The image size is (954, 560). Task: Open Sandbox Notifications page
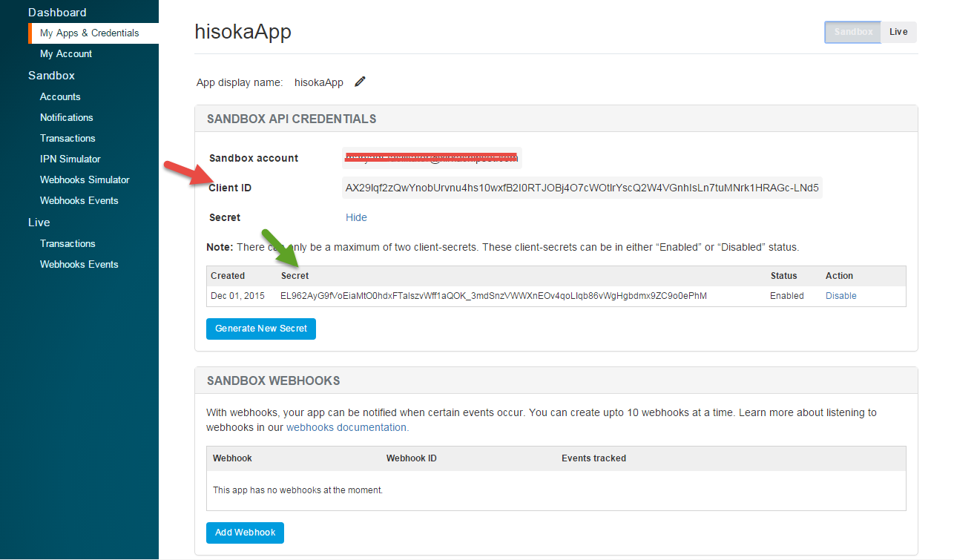tap(67, 118)
